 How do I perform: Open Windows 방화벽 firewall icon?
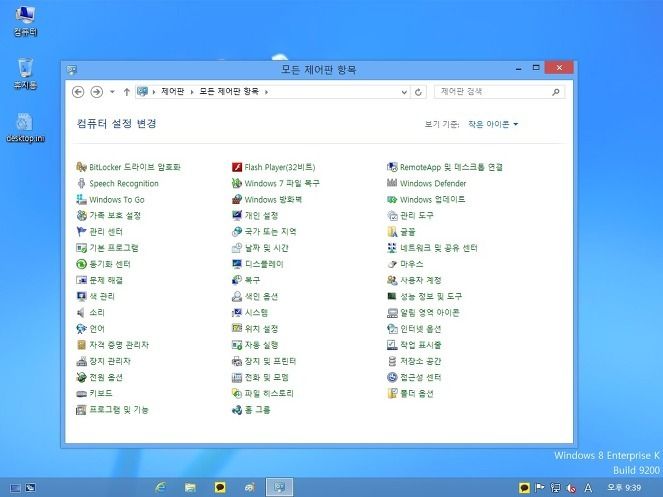237,199
